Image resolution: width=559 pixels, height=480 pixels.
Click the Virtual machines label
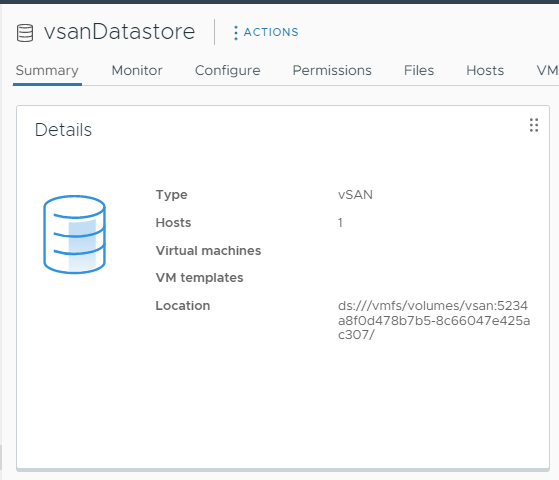coord(208,251)
